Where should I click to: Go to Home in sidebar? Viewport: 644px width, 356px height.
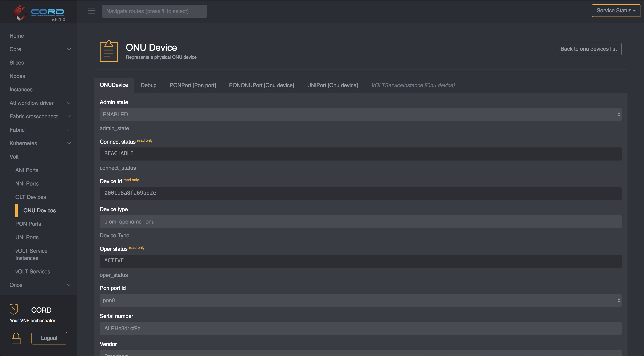(17, 36)
